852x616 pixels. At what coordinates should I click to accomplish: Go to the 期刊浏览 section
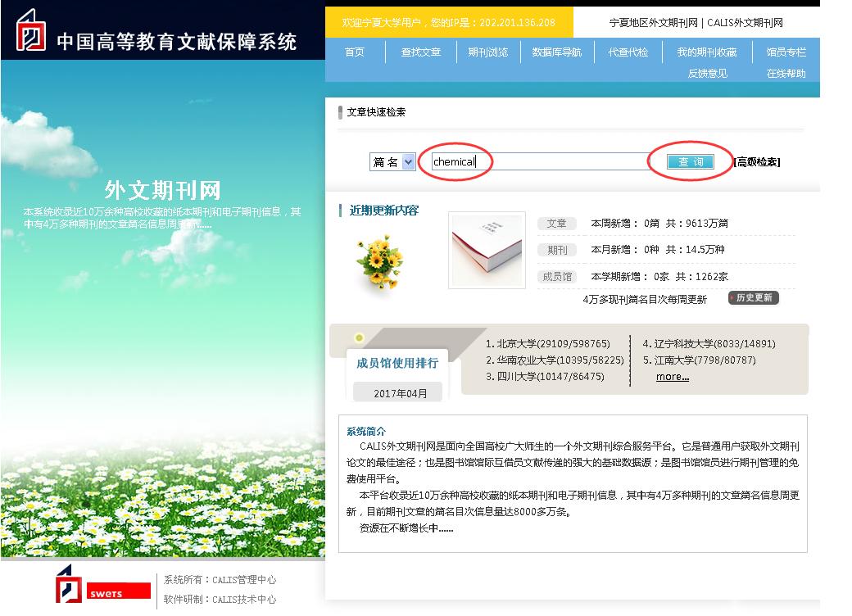(488, 52)
